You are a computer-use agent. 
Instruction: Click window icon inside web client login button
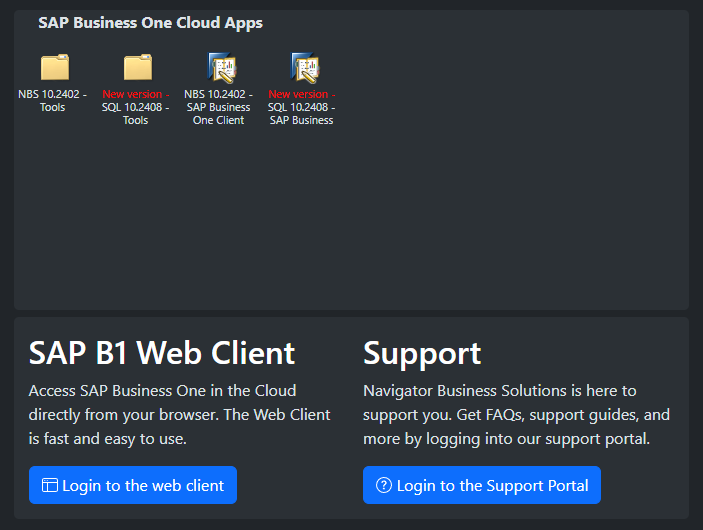[50, 485]
